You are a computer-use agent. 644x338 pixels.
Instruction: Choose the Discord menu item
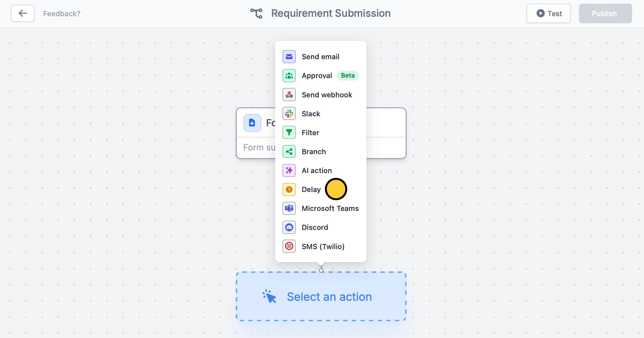320,227
